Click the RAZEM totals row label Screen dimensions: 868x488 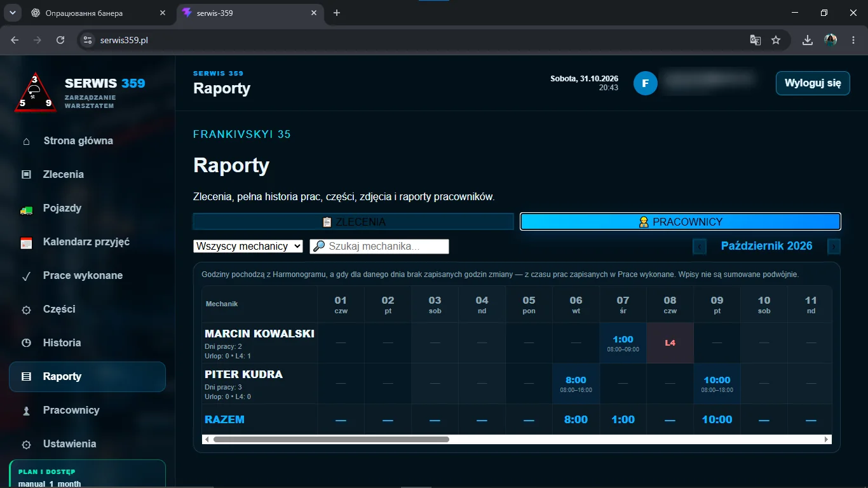pyautogui.click(x=224, y=420)
